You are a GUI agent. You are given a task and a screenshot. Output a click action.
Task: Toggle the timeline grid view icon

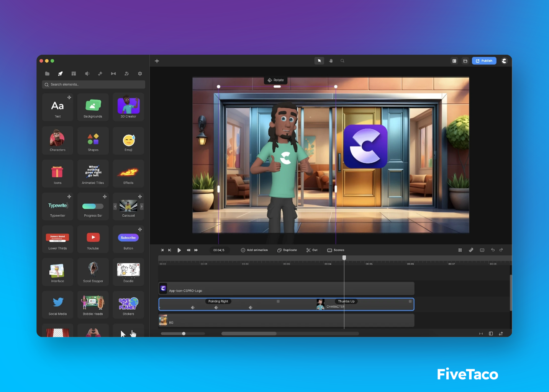pyautogui.click(x=460, y=250)
